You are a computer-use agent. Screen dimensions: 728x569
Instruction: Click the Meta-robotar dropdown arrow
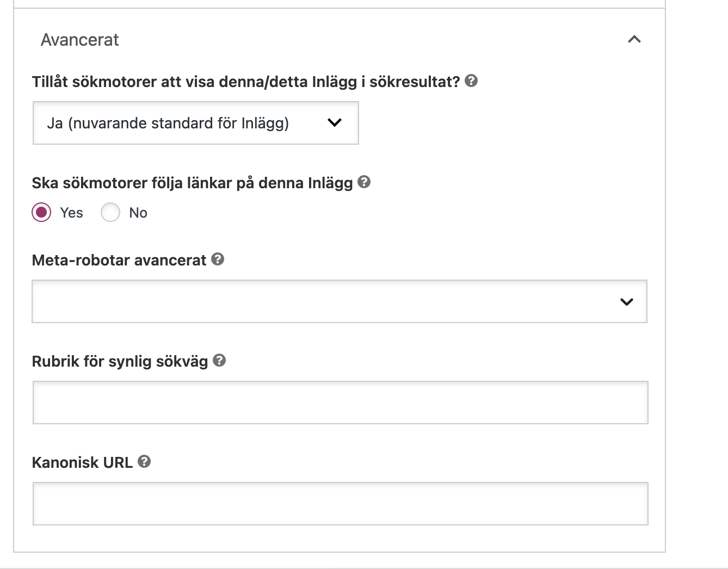point(627,301)
